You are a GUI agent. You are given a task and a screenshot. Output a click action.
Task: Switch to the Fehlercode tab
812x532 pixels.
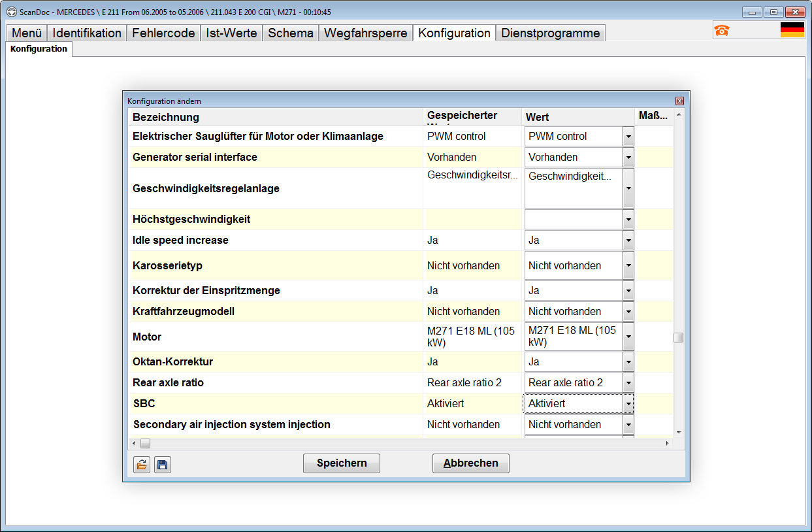pyautogui.click(x=163, y=33)
